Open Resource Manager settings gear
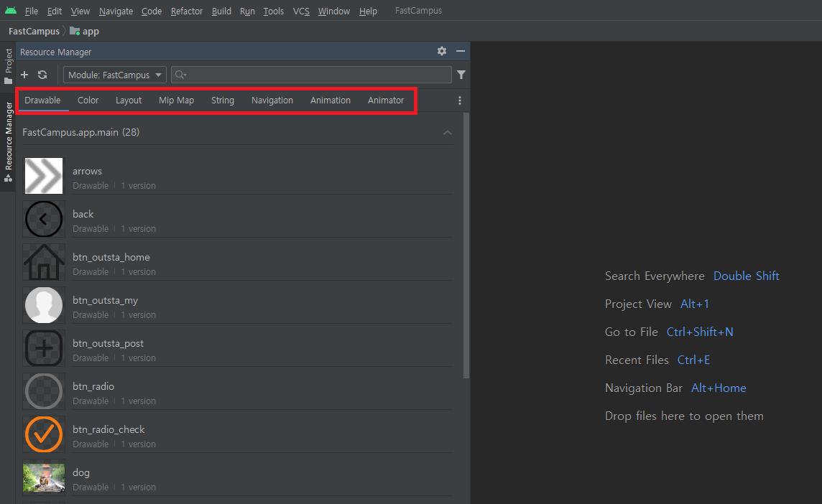Screen dimensions: 822x504 tap(442, 52)
